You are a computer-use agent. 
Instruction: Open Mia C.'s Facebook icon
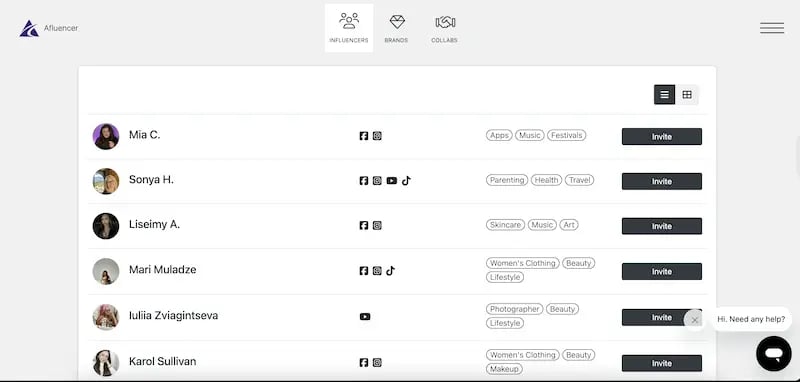[364, 136]
